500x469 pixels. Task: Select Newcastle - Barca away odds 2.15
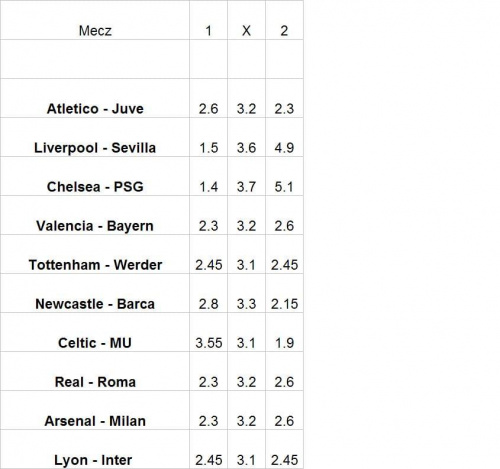click(x=284, y=293)
